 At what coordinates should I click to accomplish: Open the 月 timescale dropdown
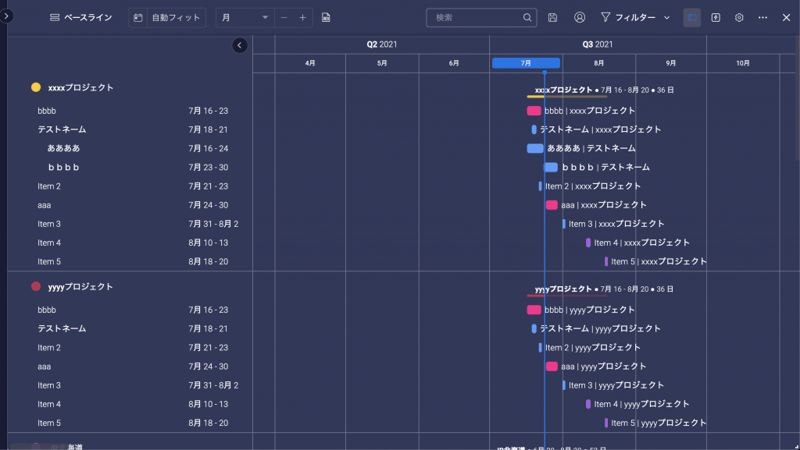245,18
